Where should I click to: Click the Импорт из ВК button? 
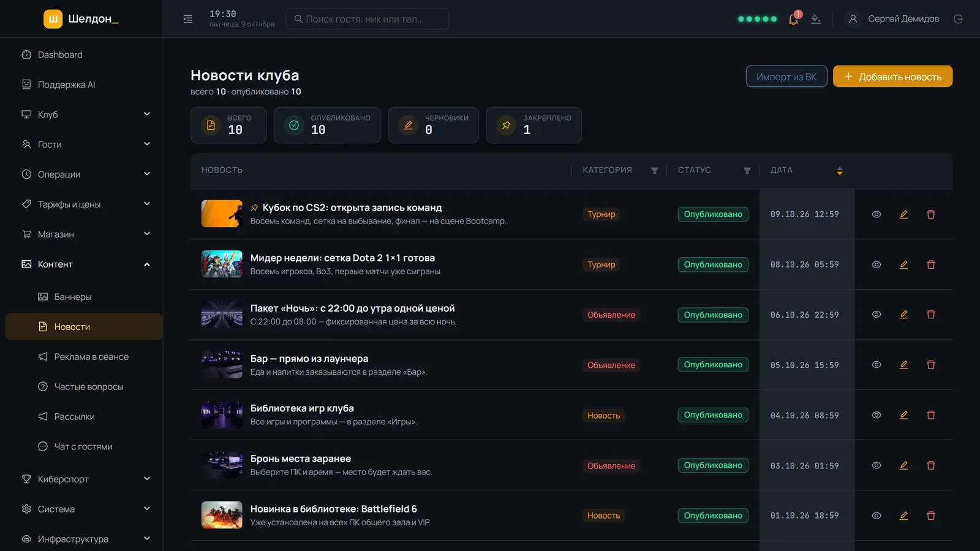tap(786, 77)
